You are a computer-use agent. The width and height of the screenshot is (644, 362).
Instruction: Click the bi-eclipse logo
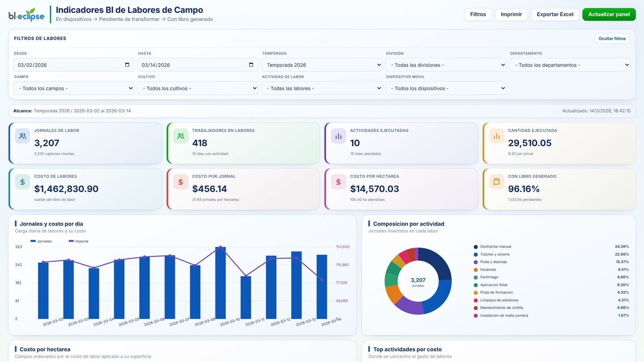(26, 14)
